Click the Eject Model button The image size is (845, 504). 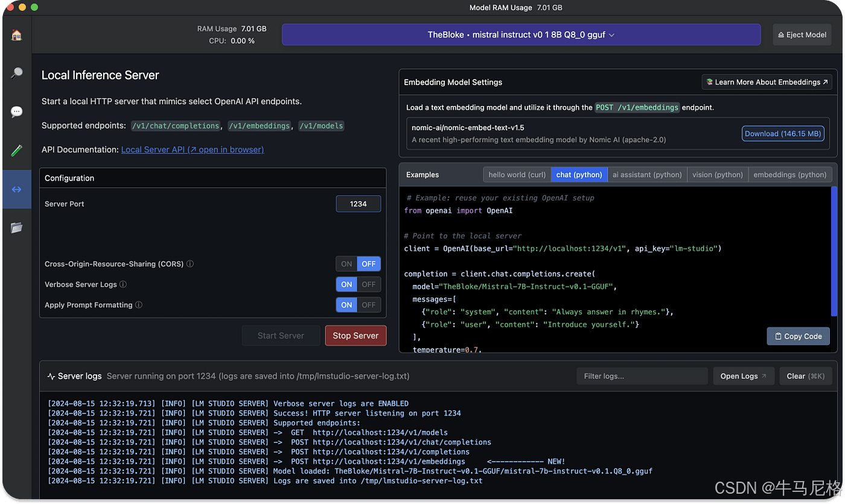point(802,34)
